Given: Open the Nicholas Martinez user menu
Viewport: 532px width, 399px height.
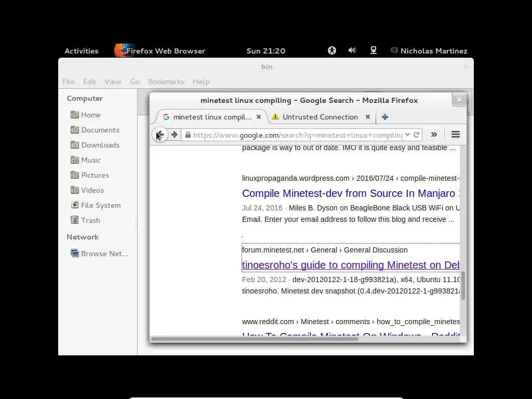Looking at the screenshot, I should coord(429,51).
